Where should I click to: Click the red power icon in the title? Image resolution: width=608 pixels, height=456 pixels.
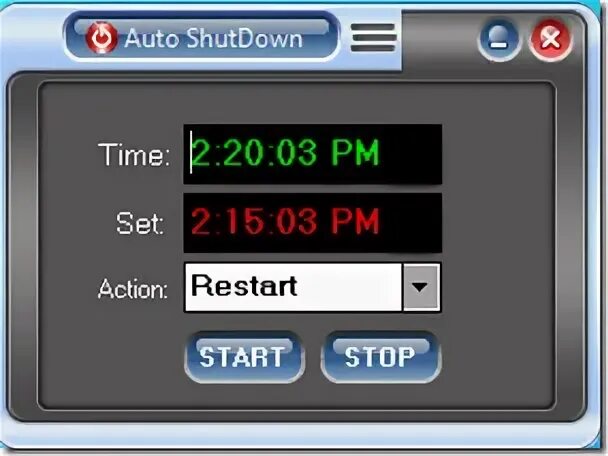[x=101, y=38]
